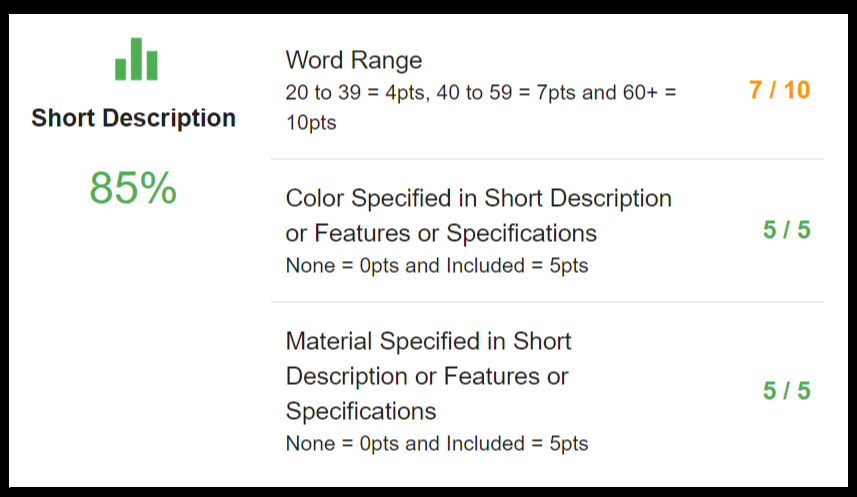Click the divider above Material Specified row
This screenshot has height=497, width=857.
click(x=547, y=302)
